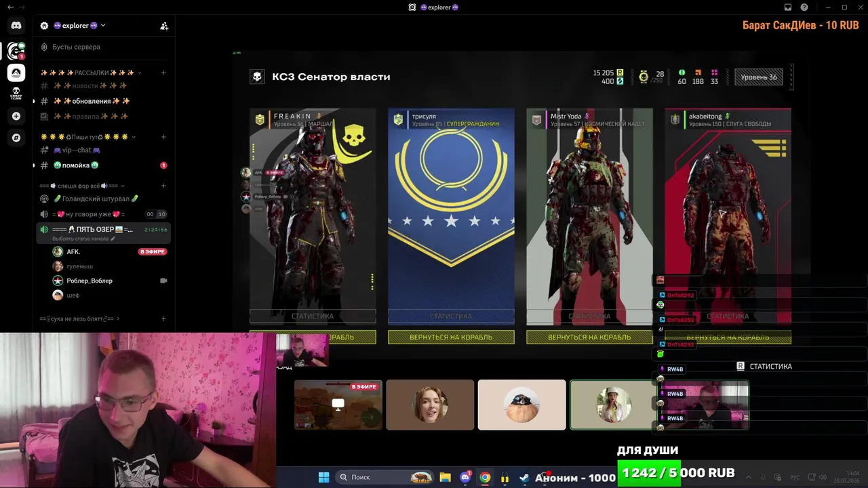Open the yellow headphones app in taskbar
The image size is (868, 488).
pos(505,477)
